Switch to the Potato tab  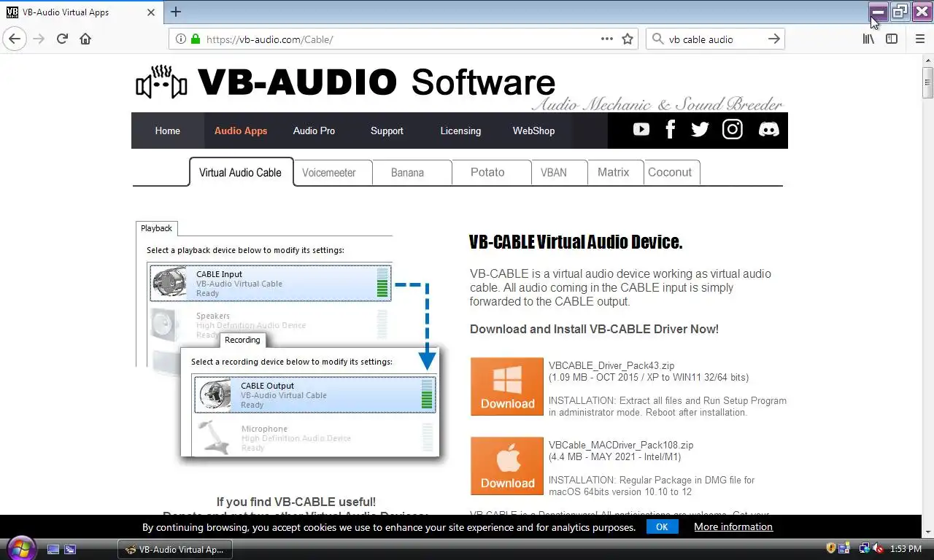point(491,173)
